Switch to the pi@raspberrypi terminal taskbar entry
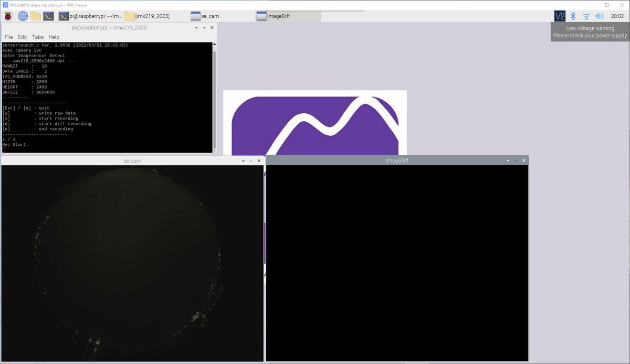The height and width of the screenshot is (364, 630). point(89,16)
